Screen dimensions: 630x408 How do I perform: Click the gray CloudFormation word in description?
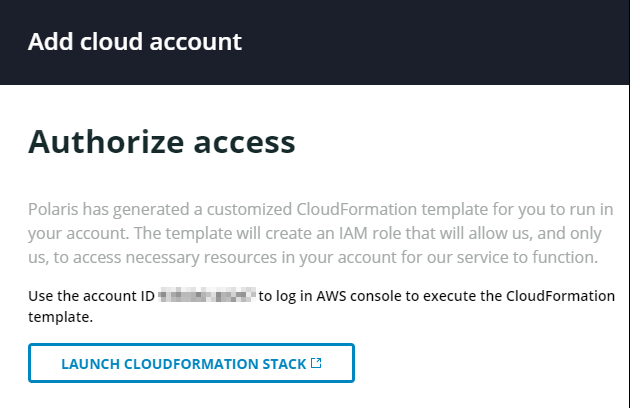tap(356, 209)
